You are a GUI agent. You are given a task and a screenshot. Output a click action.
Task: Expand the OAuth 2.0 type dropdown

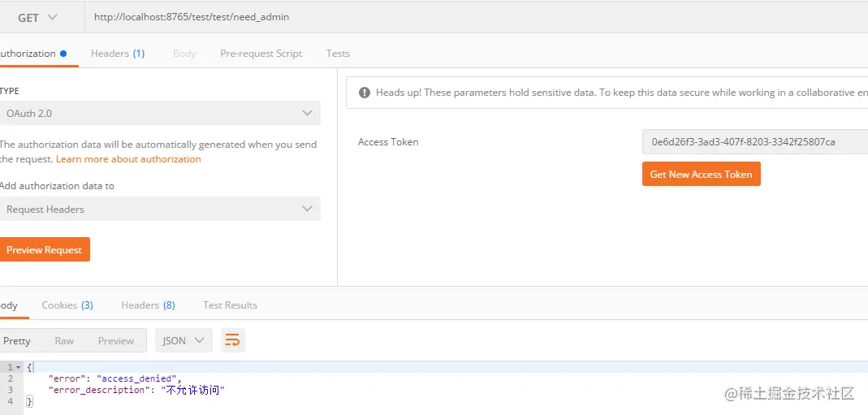click(159, 113)
